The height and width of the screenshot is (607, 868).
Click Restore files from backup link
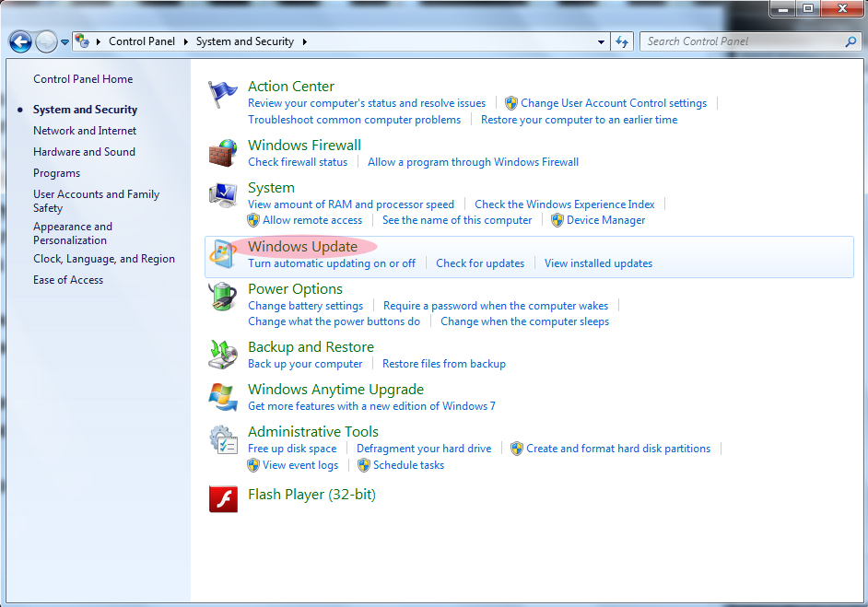point(444,364)
